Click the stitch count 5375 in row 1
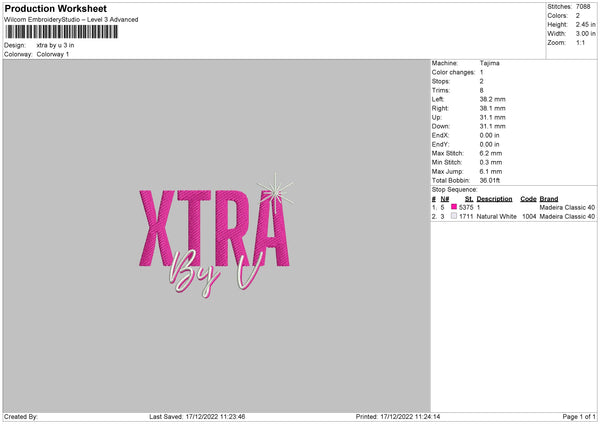 point(466,207)
